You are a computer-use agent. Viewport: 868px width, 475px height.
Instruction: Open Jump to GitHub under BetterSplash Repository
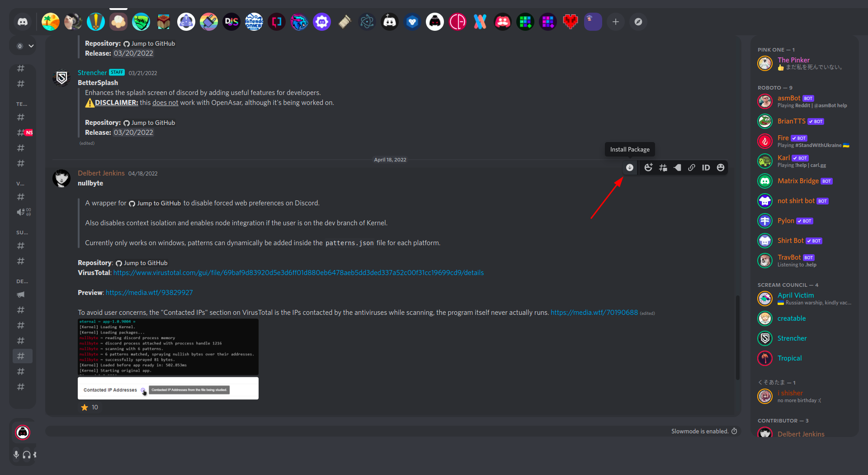(149, 123)
